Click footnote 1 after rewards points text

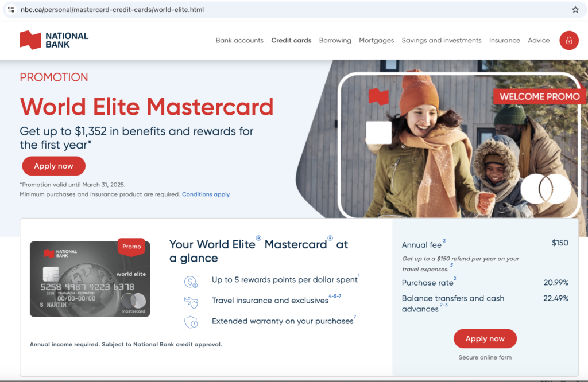[358, 276]
